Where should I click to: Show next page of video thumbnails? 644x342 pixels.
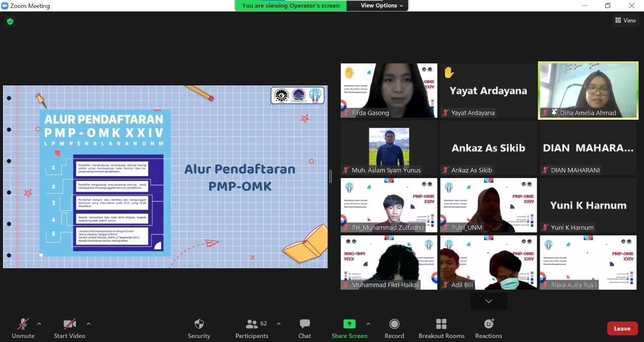[x=489, y=301]
